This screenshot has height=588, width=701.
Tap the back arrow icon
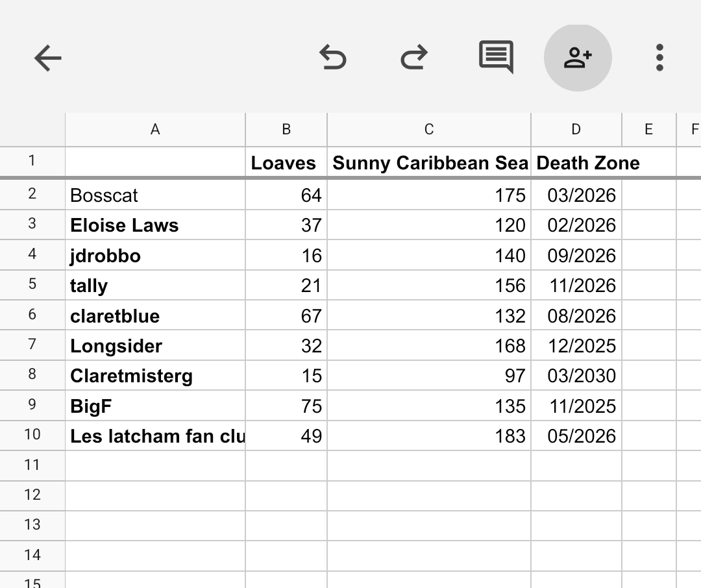coord(47,58)
